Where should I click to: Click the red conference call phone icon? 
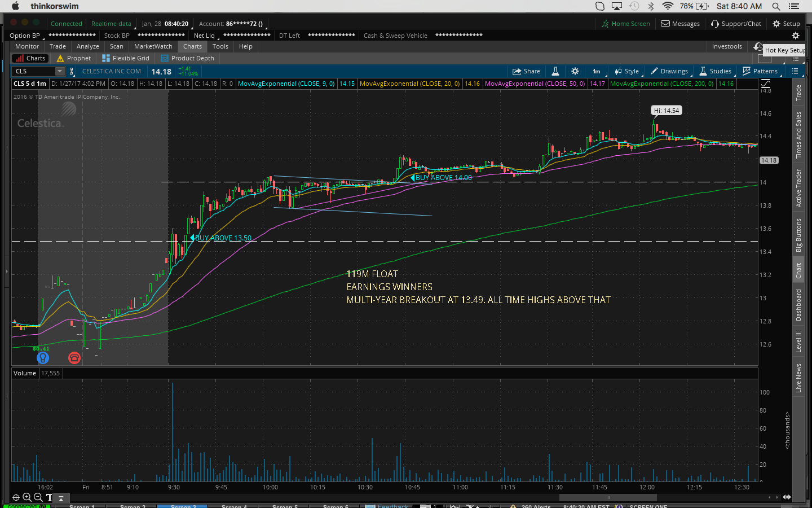point(74,358)
